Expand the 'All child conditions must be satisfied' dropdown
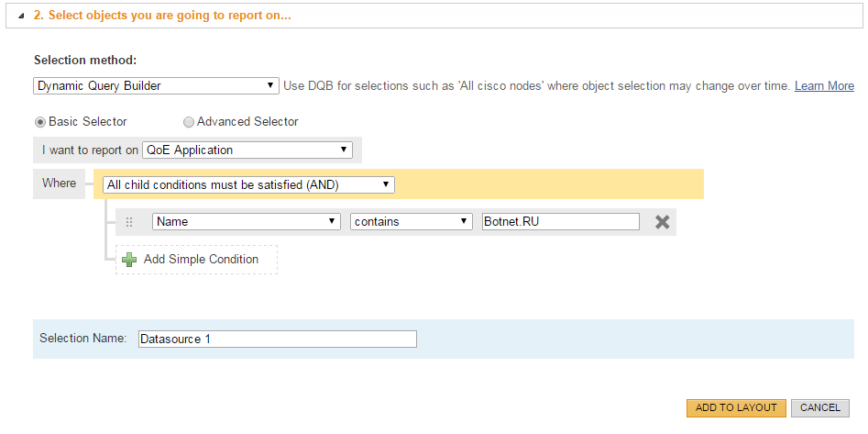This screenshot has height=434, width=868. tap(248, 184)
